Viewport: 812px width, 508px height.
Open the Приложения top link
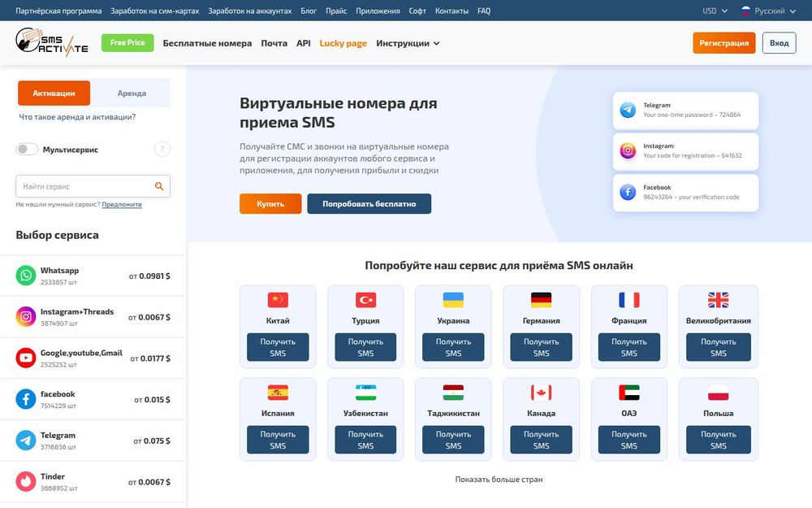pyautogui.click(x=378, y=11)
